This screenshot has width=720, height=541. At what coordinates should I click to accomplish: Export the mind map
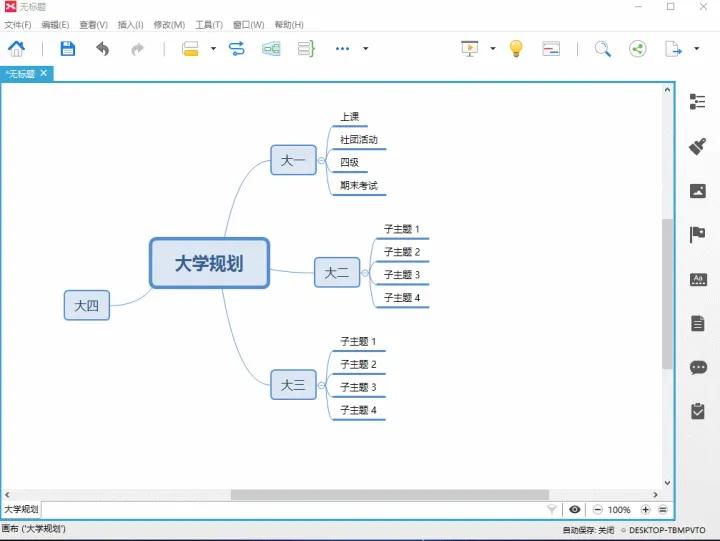coord(673,48)
